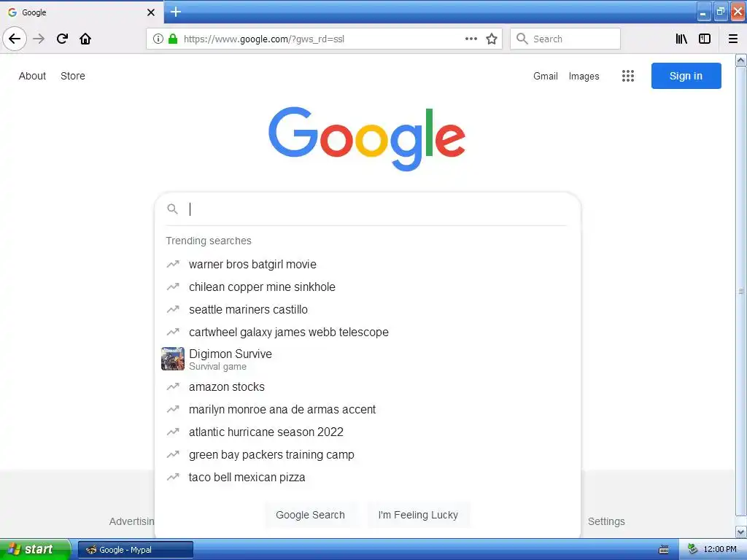Click the system tray network icon
Image resolution: width=747 pixels, height=560 pixels.
point(693,549)
